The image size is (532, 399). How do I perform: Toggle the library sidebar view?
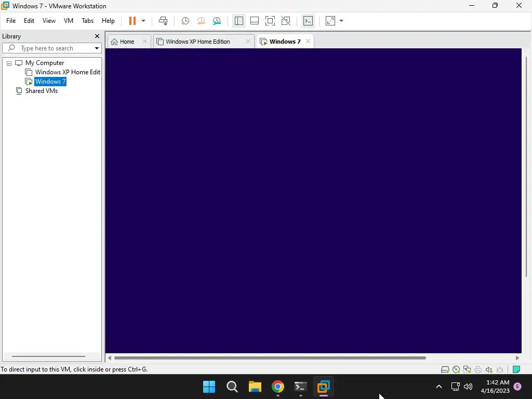239,21
